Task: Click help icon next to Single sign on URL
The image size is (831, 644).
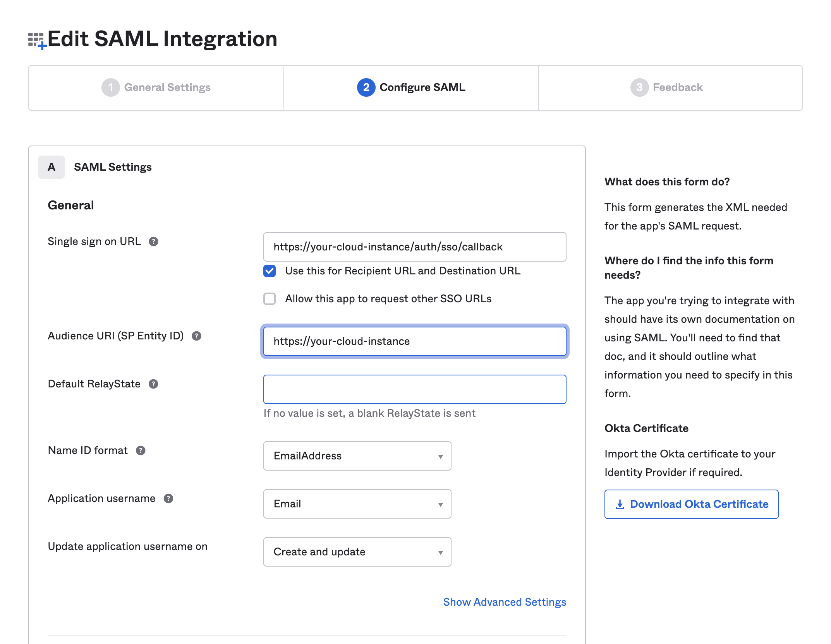Action: pyautogui.click(x=154, y=241)
